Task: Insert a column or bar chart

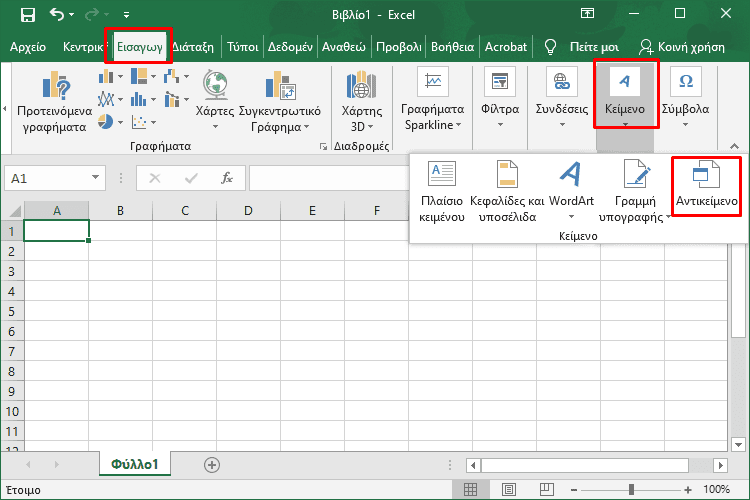Action: pos(110,76)
